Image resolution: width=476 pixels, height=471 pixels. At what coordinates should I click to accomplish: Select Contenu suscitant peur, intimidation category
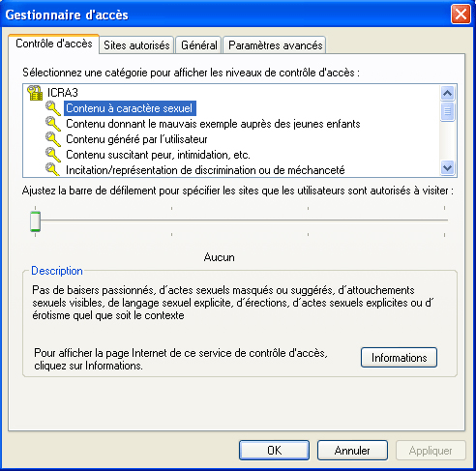point(158,155)
